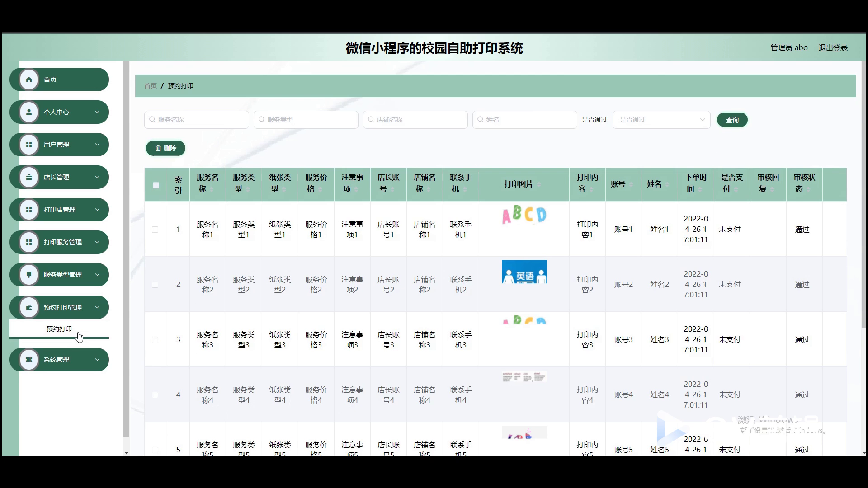Sort by 打印图片 column sort arrows
Screen dimensions: 868x488
point(538,184)
